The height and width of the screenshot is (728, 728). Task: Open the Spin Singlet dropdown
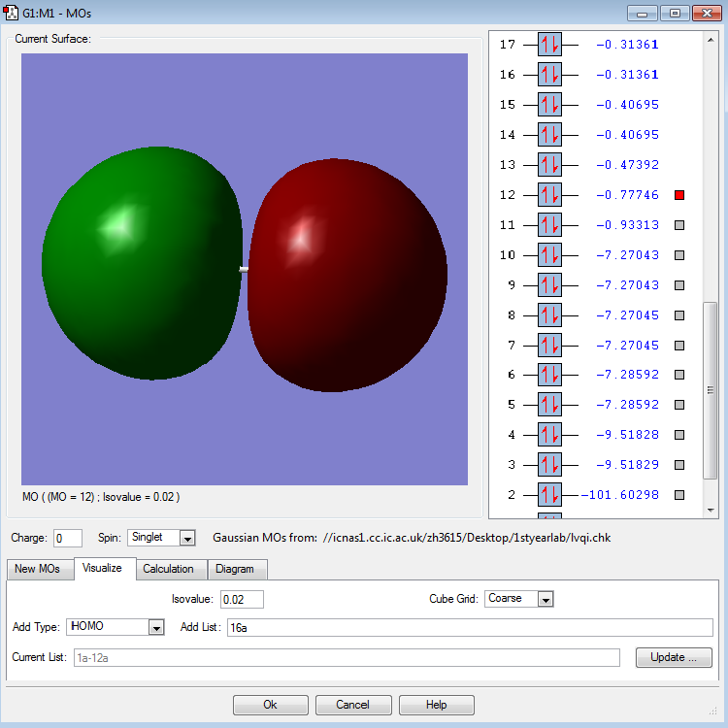187,539
